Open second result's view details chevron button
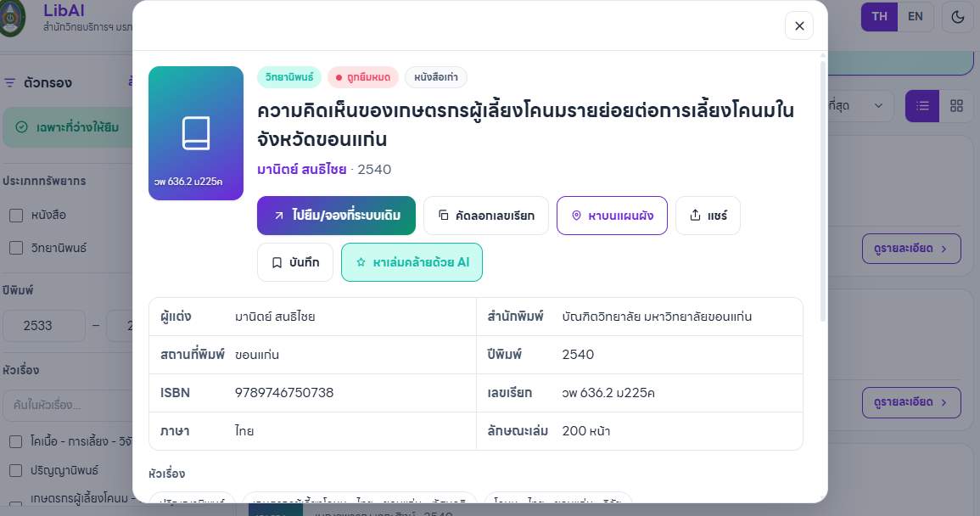This screenshot has width=980, height=516. click(911, 402)
